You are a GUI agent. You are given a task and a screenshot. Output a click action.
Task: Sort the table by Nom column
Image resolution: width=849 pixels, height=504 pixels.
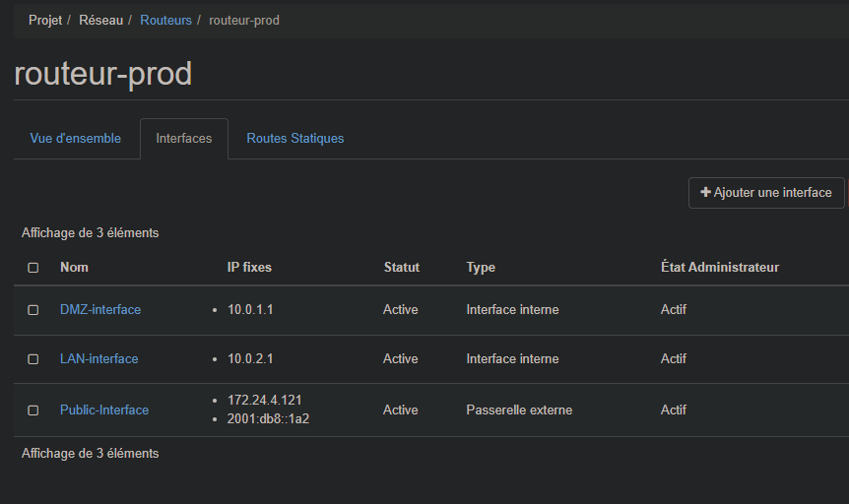[74, 268]
